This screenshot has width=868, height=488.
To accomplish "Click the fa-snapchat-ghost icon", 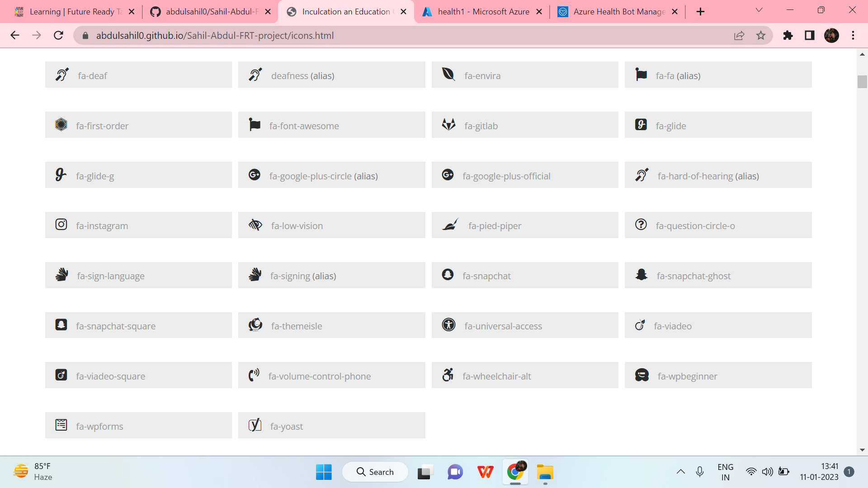I will click(x=641, y=275).
